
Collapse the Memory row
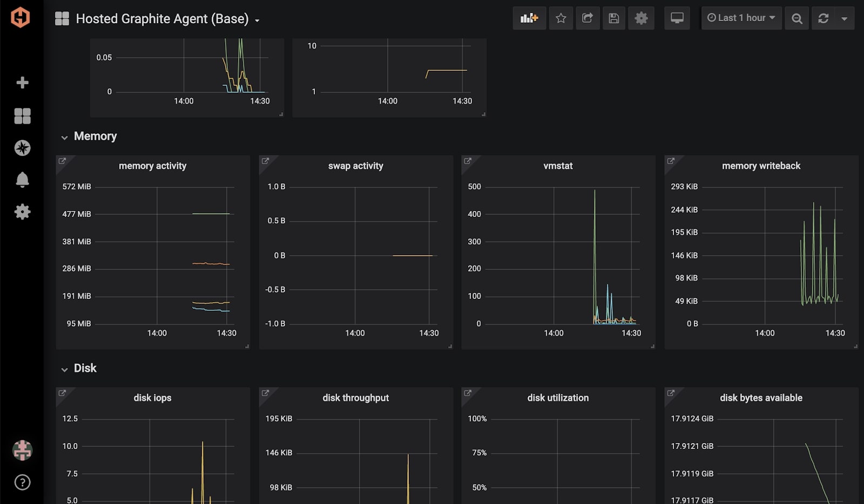pyautogui.click(x=64, y=137)
